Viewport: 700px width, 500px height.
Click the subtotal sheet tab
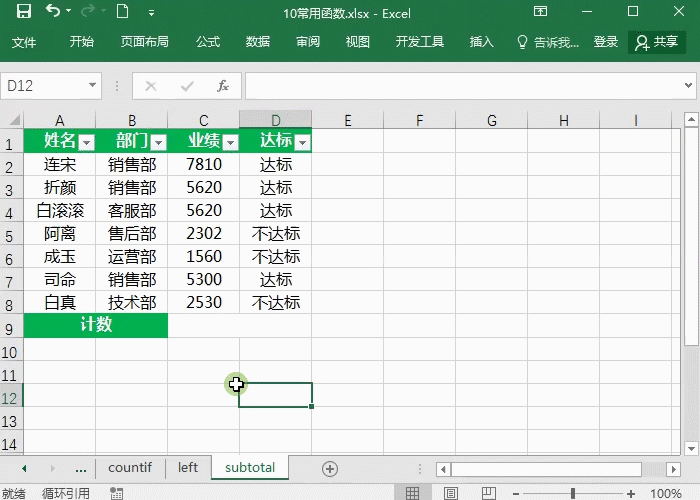coord(250,467)
